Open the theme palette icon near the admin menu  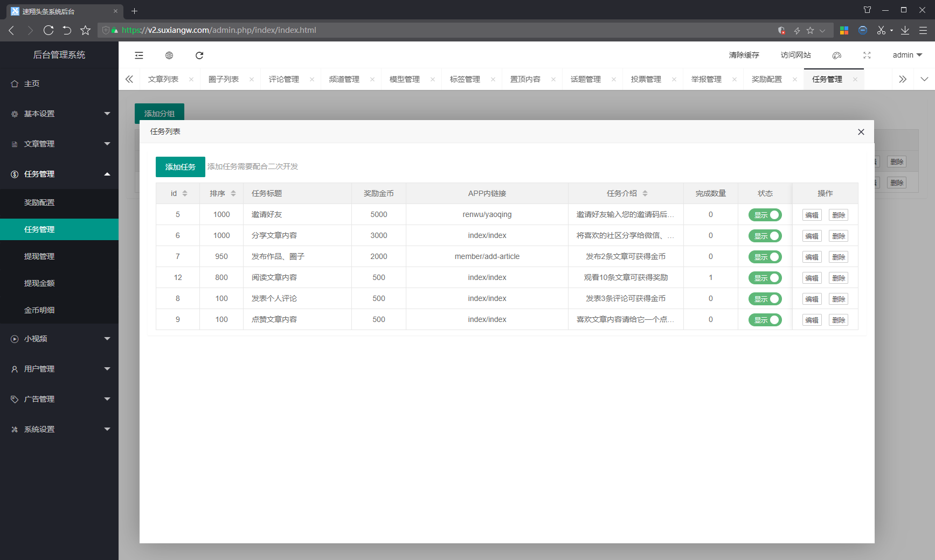point(837,55)
